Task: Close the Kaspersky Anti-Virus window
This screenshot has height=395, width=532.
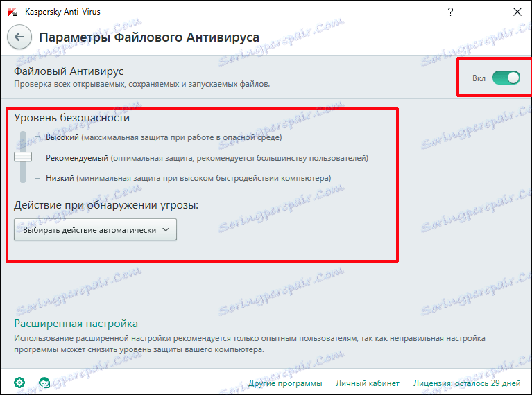Action: click(x=517, y=12)
